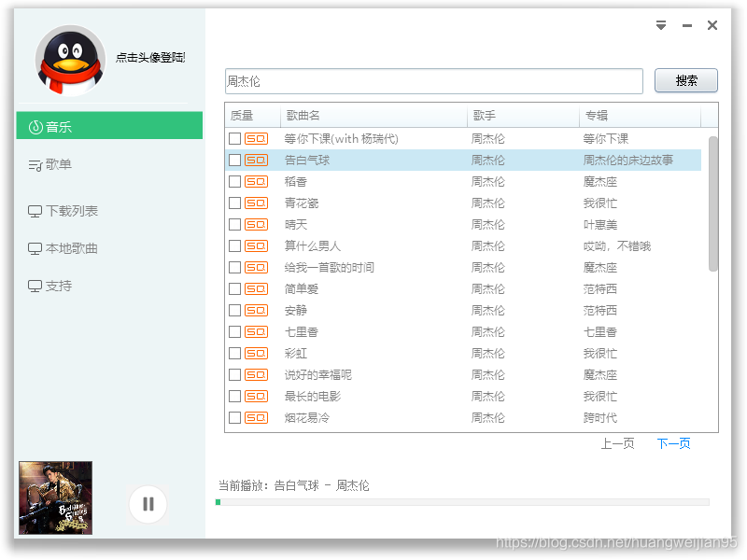Viewport: 747px width, 560px height.
Task: Select album name 跨时代
Action: pyautogui.click(x=600, y=417)
